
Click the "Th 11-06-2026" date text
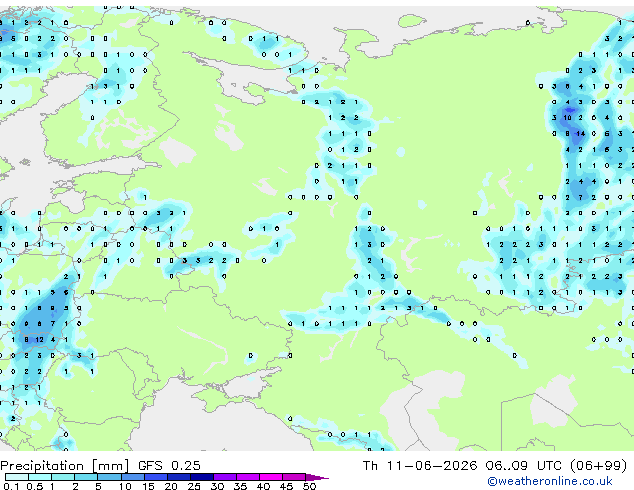pyautogui.click(x=420, y=466)
